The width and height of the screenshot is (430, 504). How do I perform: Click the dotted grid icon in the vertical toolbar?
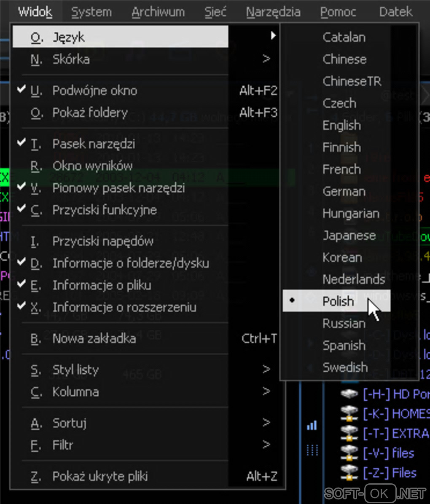point(312,450)
